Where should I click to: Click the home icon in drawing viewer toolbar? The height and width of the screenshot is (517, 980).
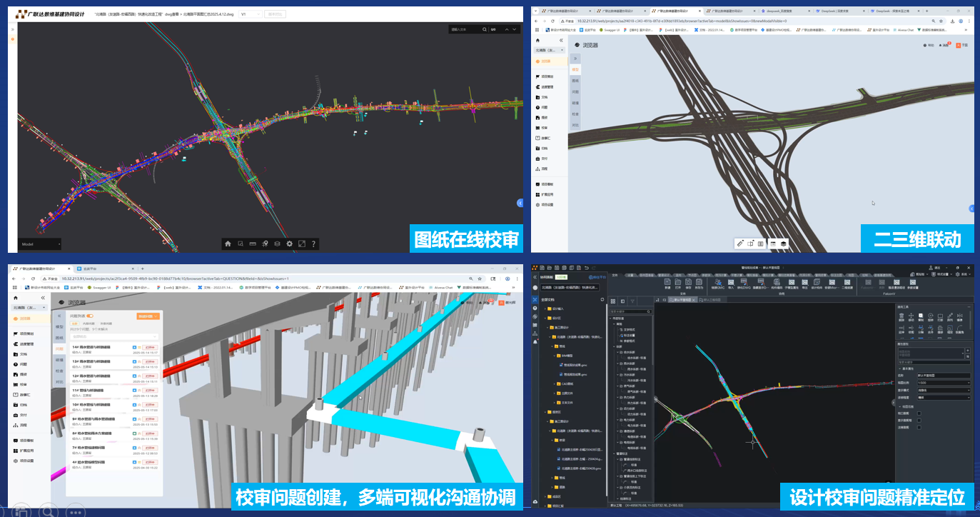(x=228, y=244)
